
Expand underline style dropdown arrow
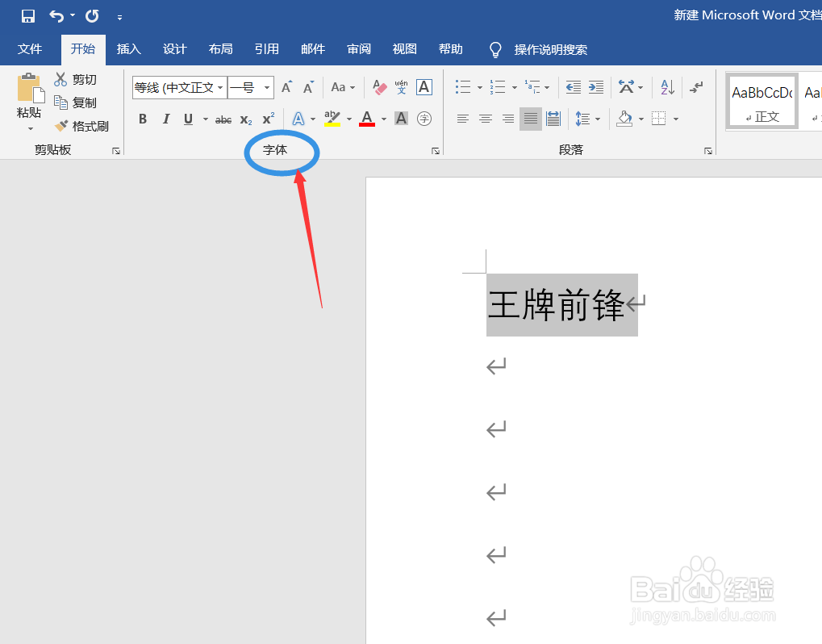206,119
